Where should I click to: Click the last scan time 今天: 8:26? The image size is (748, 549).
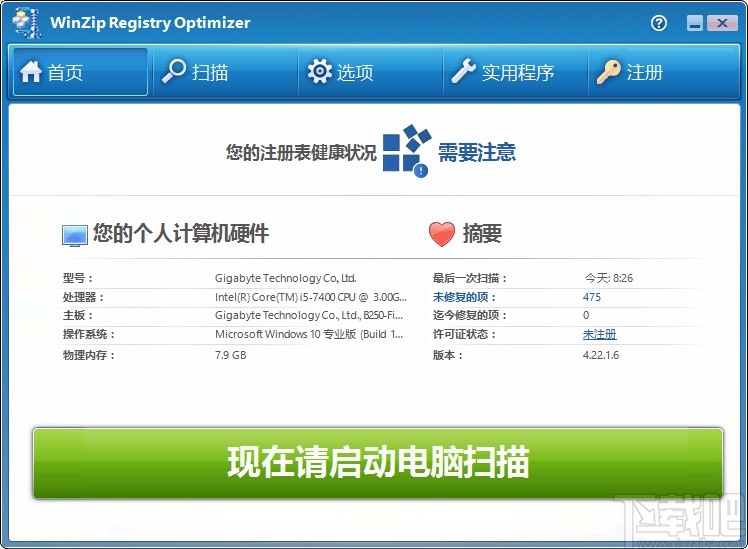609,278
